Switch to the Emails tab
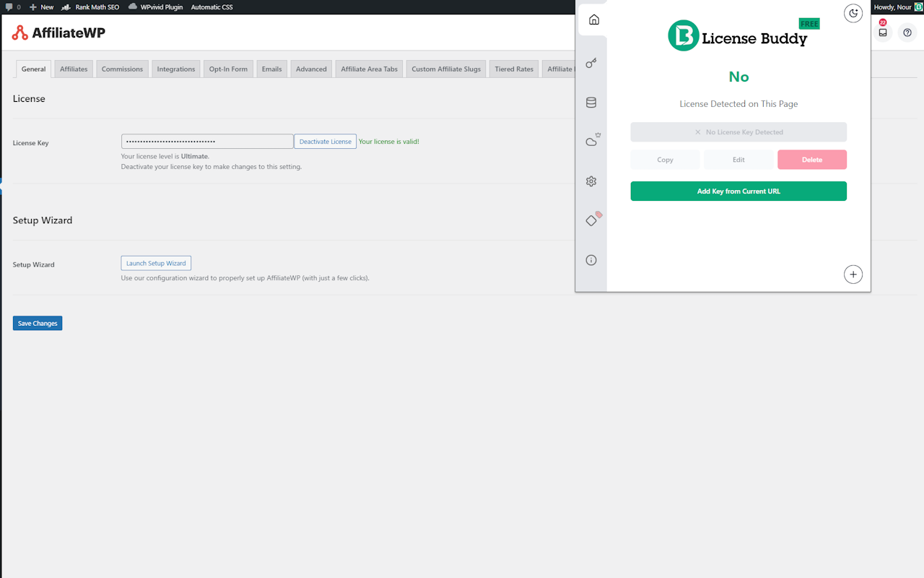This screenshot has height=578, width=924. point(271,69)
